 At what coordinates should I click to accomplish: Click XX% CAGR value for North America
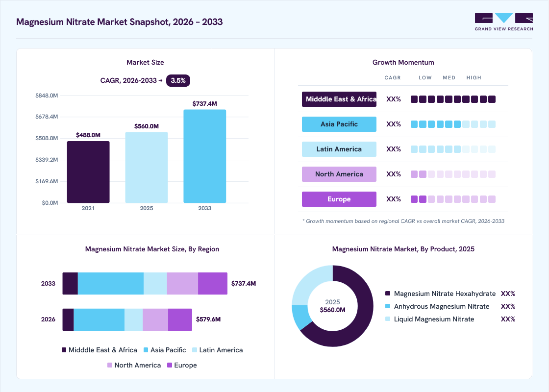pos(394,174)
